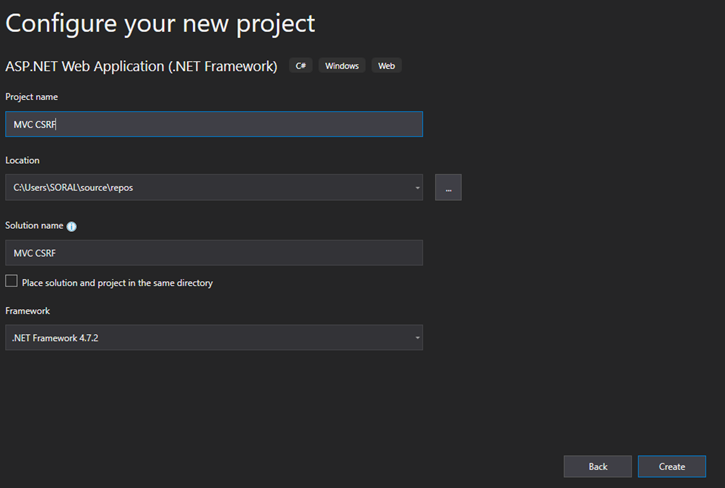Click the 'Configure your new project' heading
Screen dimensions: 725x488
[160, 24]
